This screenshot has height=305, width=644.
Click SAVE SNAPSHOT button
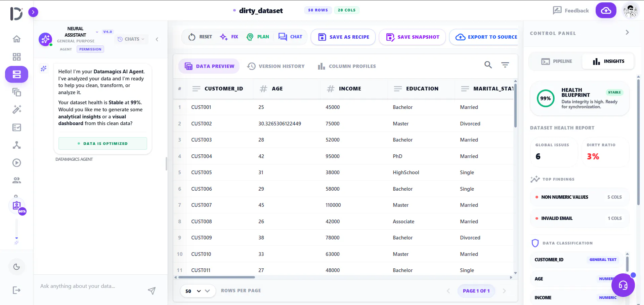coord(412,37)
